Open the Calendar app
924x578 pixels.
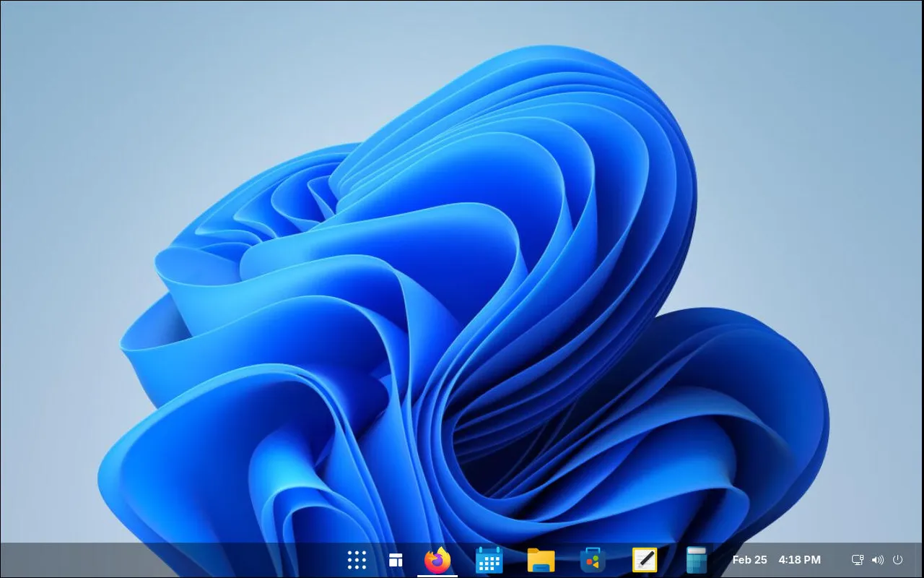[489, 560]
